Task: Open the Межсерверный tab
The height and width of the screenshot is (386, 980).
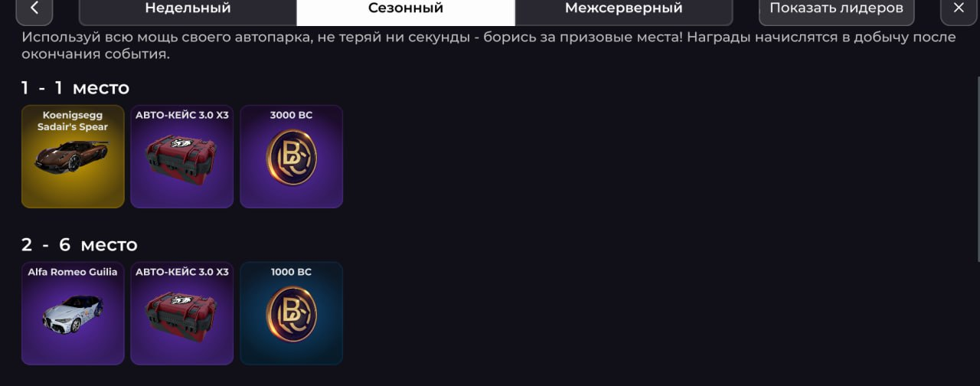Action: (623, 9)
